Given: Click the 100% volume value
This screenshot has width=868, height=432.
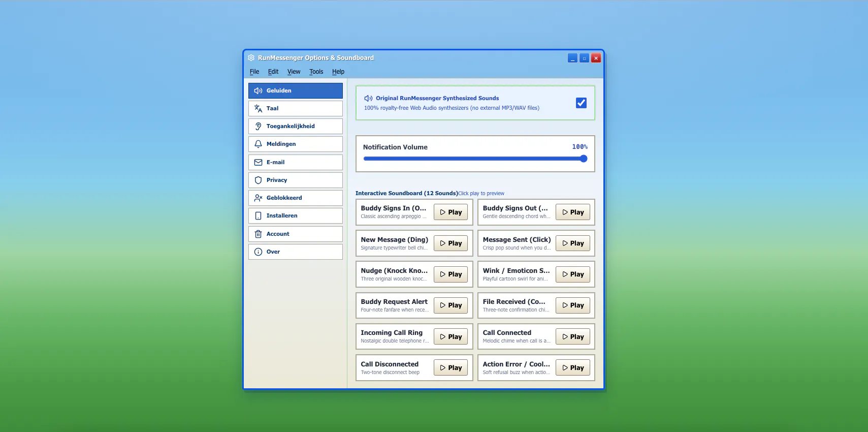Looking at the screenshot, I should [x=580, y=147].
